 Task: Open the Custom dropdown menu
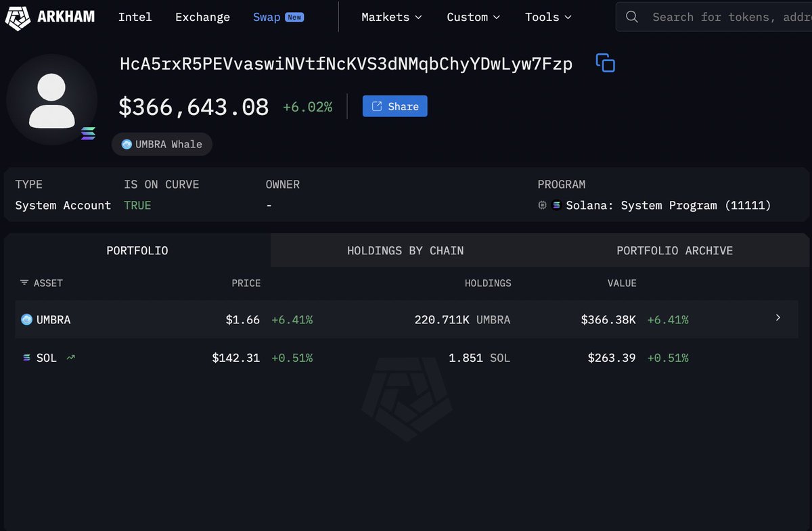click(474, 17)
